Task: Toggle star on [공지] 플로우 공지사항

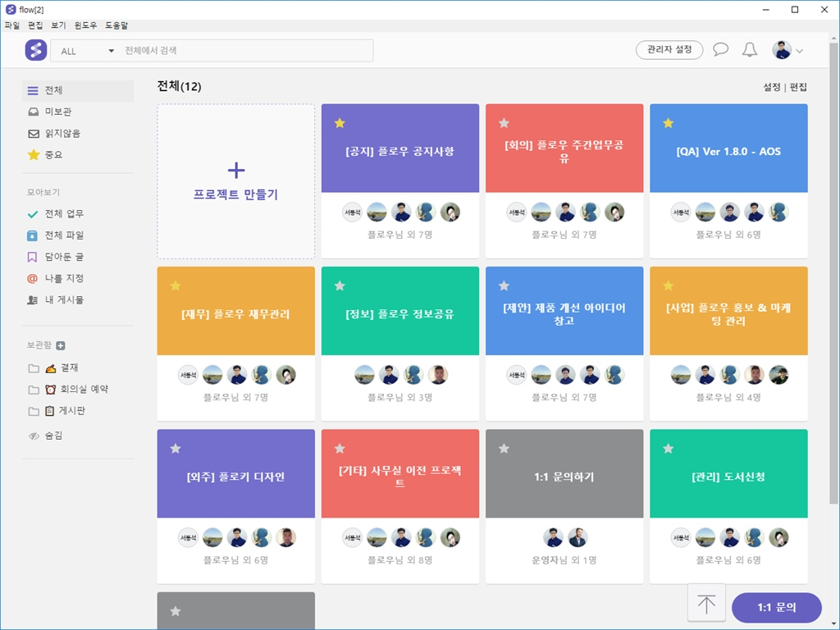Action: [x=340, y=123]
